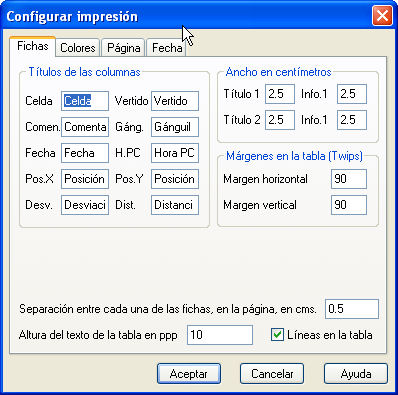Select the Fichas tab
The height and width of the screenshot is (395, 398).
pyautogui.click(x=33, y=46)
